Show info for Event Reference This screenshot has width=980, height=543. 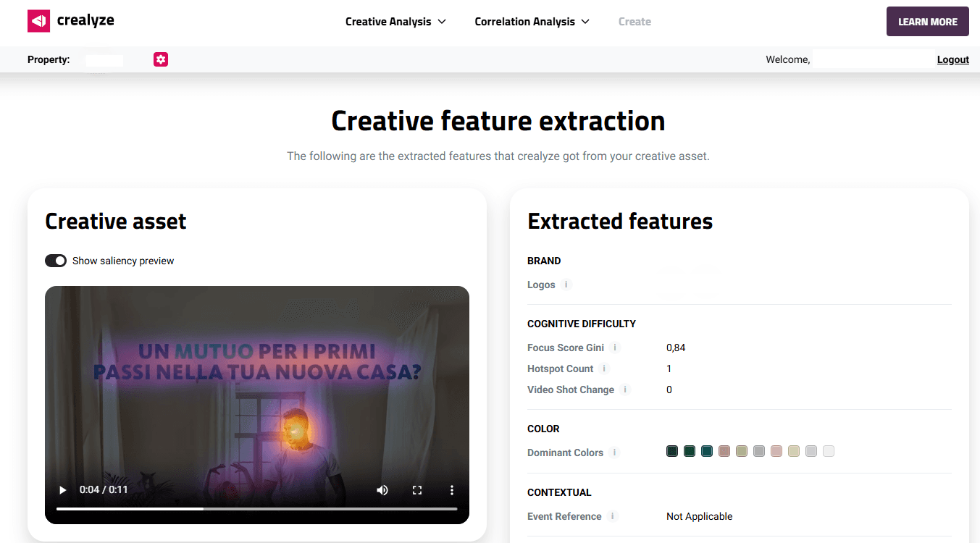(613, 516)
